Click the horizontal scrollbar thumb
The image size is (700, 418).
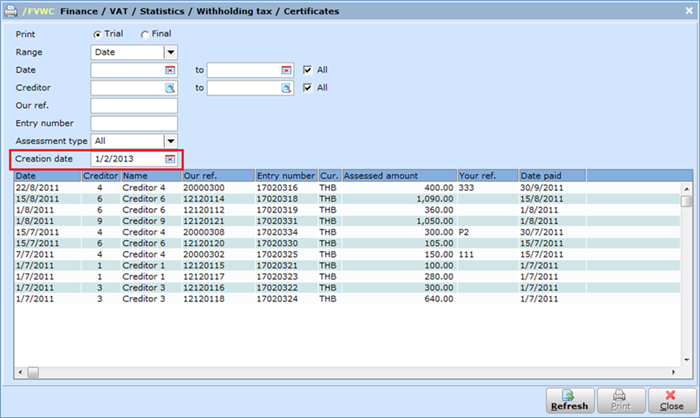tap(33, 372)
